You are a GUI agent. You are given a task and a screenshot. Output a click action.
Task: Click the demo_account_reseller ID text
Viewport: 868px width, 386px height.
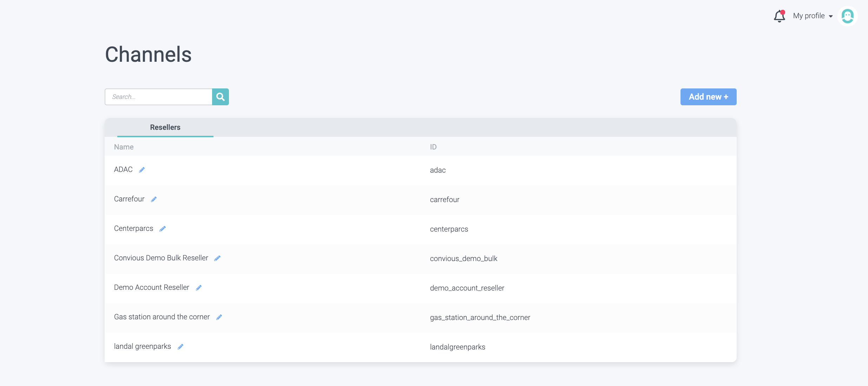pyautogui.click(x=467, y=288)
